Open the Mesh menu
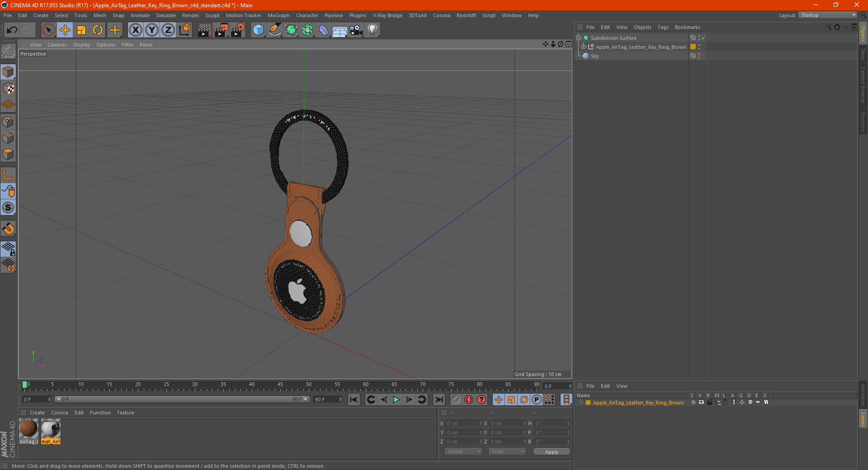Screen dimensions: 868x470 (99, 15)
